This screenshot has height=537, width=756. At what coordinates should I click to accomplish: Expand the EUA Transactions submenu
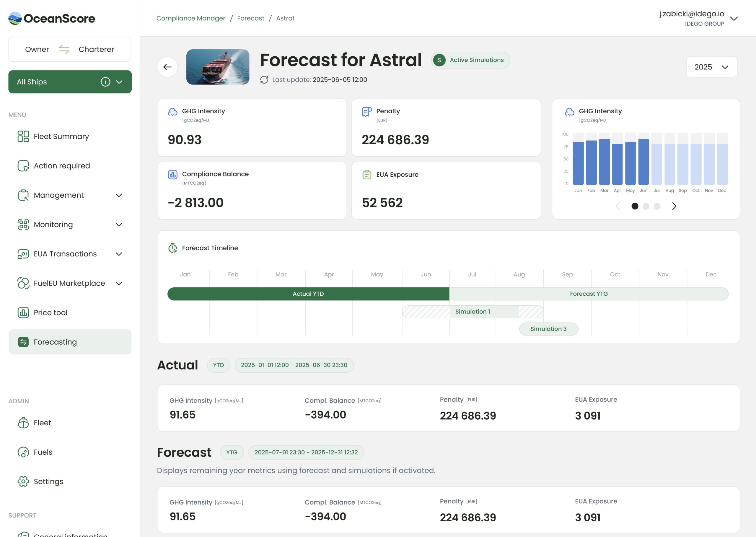tap(119, 254)
